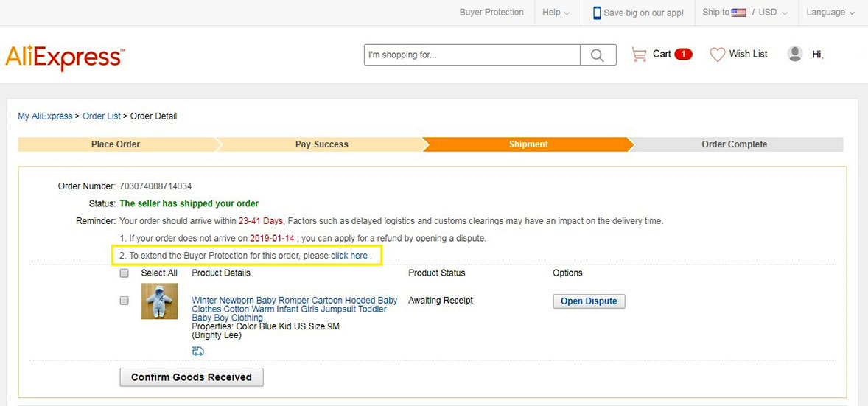Click the AliExpress logo
Screen dimensions: 868x406
pos(65,58)
